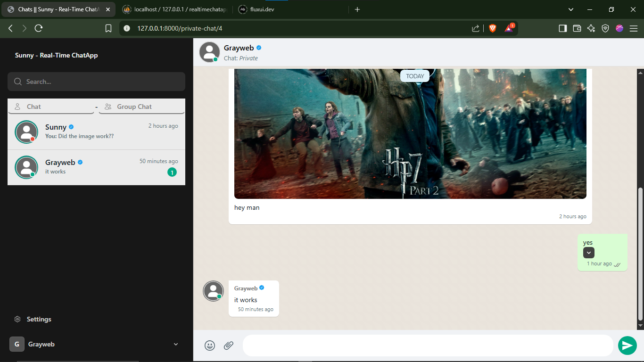Click the unread badge on Grayweb chat

click(x=172, y=173)
